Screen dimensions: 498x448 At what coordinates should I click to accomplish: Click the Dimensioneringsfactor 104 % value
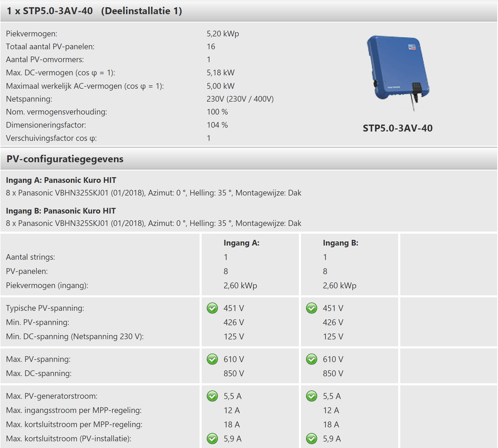(217, 125)
